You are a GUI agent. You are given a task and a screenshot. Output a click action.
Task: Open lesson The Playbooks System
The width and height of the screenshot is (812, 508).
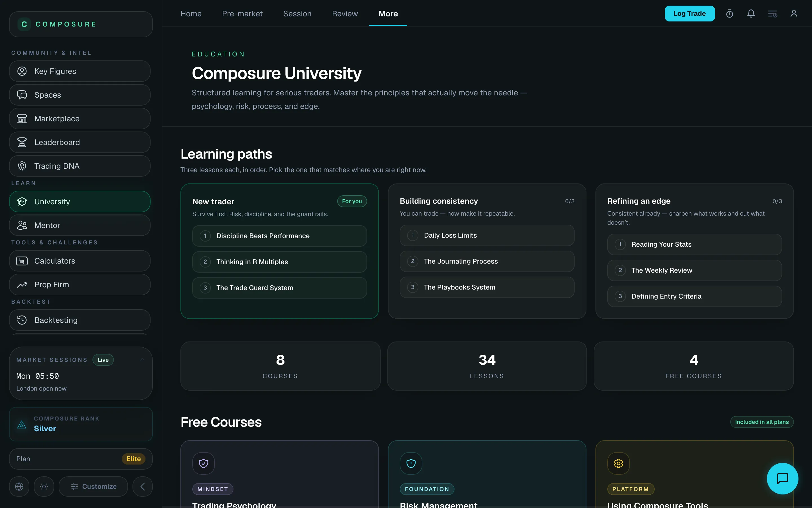487,287
